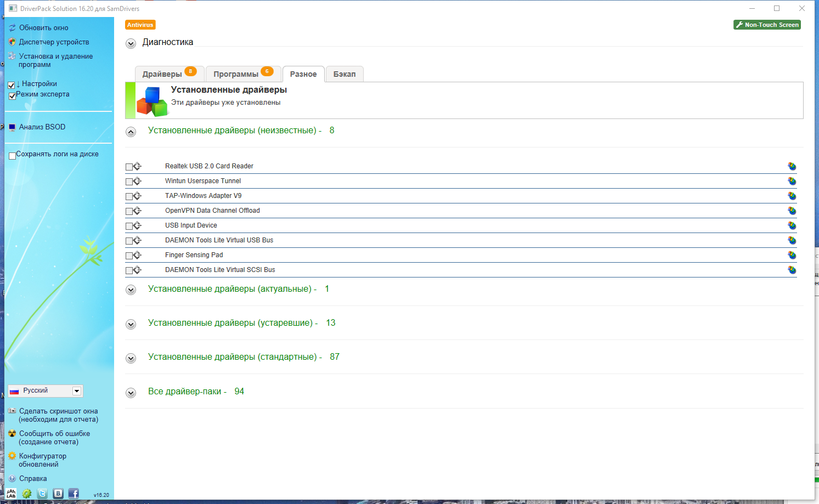Viewport: 819px width, 504px height.
Task: Click the radiation icon next to Сообщить об ошибке
Action: click(x=12, y=433)
